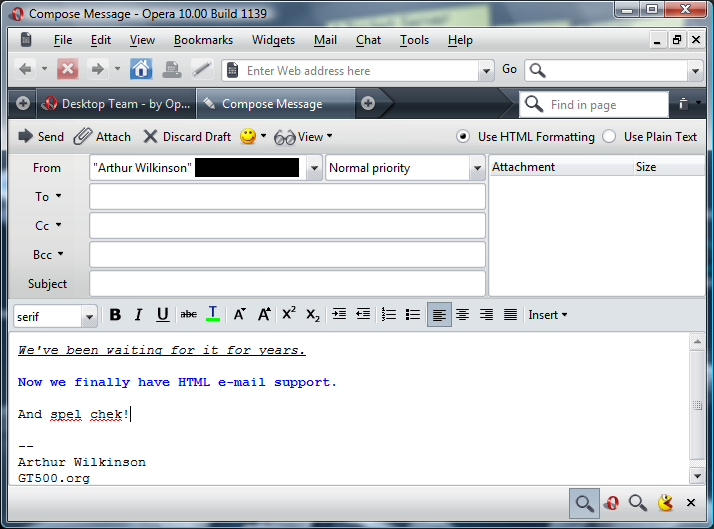The width and height of the screenshot is (714, 529).
Task: Open the Bcc field options
Action: [x=48, y=254]
